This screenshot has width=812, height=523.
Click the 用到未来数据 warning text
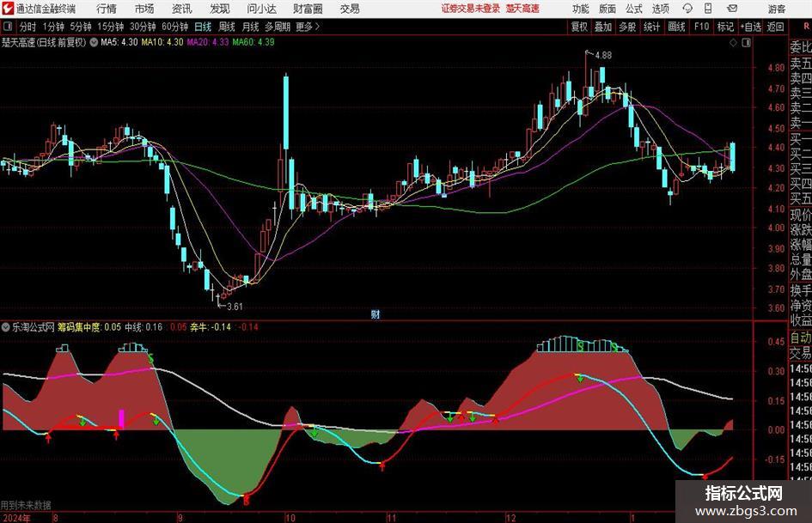26,505
